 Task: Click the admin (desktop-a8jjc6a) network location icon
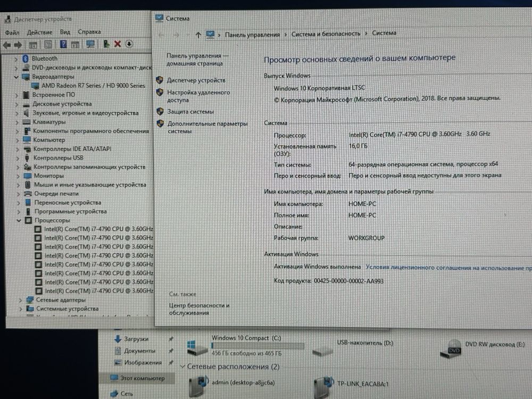tap(198, 385)
